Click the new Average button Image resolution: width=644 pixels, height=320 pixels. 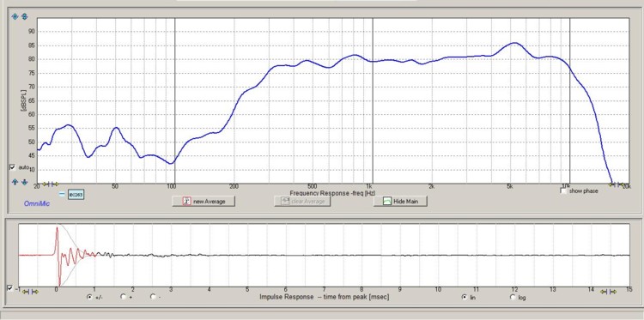click(x=204, y=201)
